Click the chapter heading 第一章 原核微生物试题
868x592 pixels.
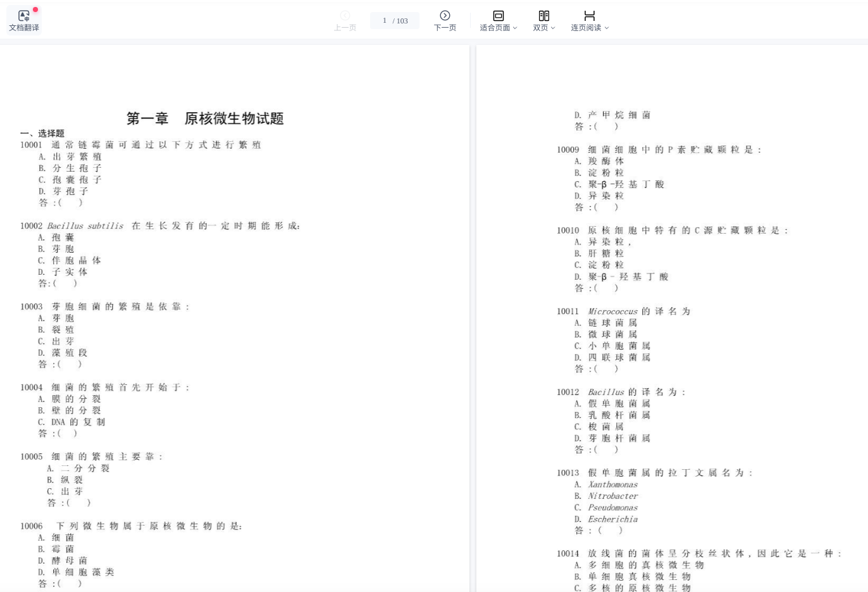tap(205, 118)
